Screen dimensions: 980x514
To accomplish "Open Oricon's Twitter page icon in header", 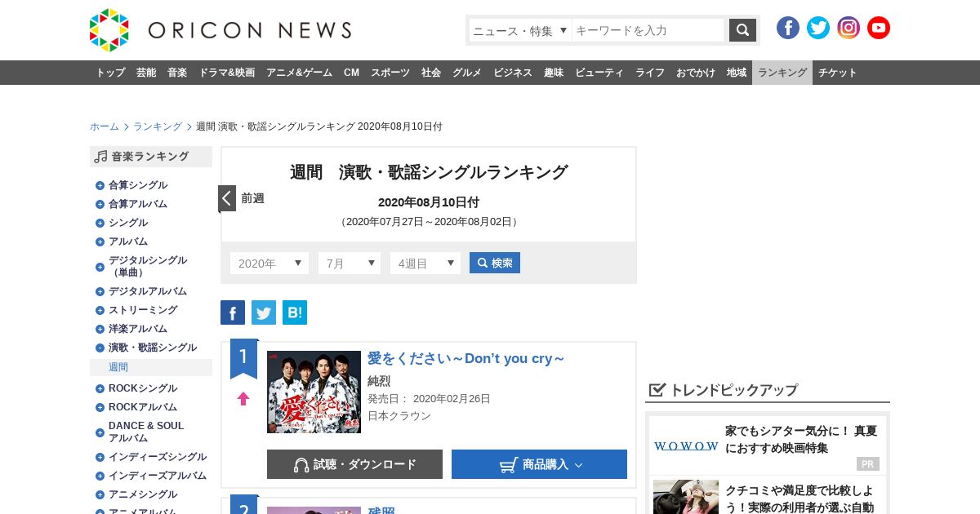I will (818, 28).
